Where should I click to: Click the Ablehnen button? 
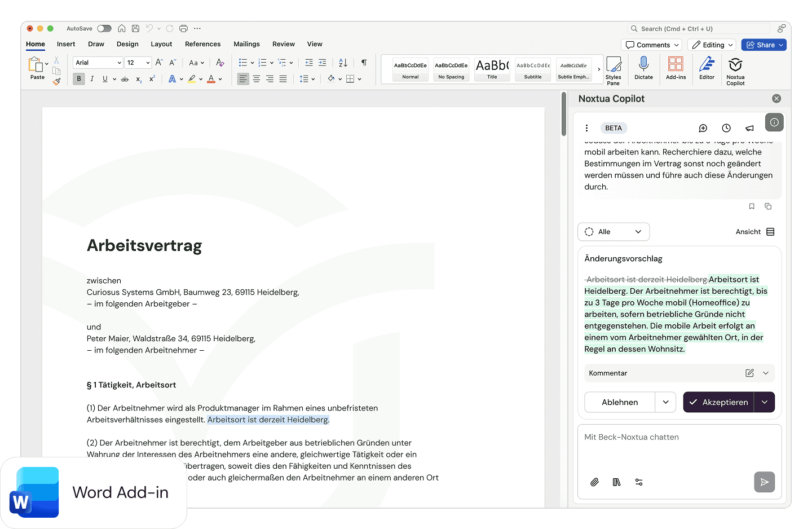[x=620, y=402]
